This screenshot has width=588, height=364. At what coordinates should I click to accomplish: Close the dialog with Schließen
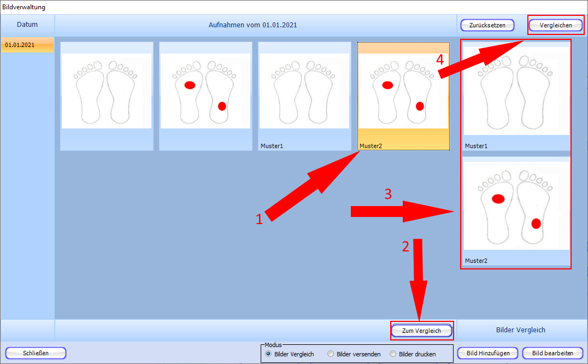coord(36,353)
